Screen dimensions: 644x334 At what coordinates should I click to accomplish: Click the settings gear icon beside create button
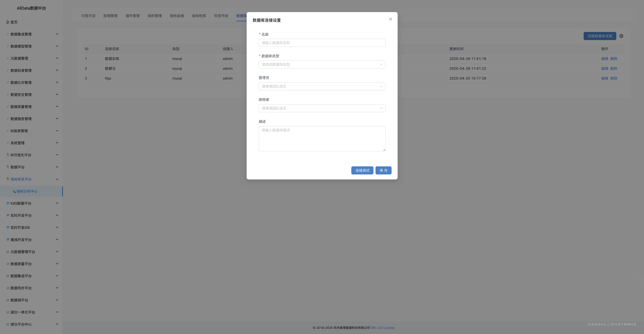(x=621, y=36)
